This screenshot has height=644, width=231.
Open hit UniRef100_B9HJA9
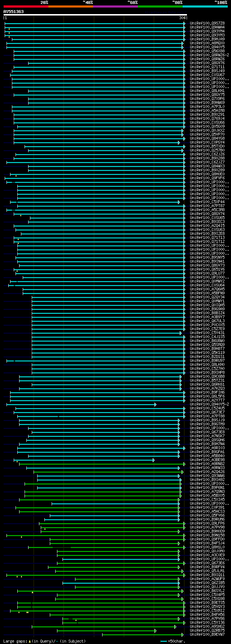point(207,39)
